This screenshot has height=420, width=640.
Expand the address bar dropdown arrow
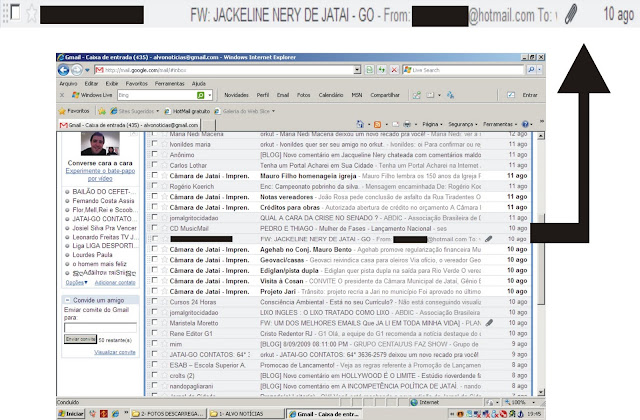(357, 70)
